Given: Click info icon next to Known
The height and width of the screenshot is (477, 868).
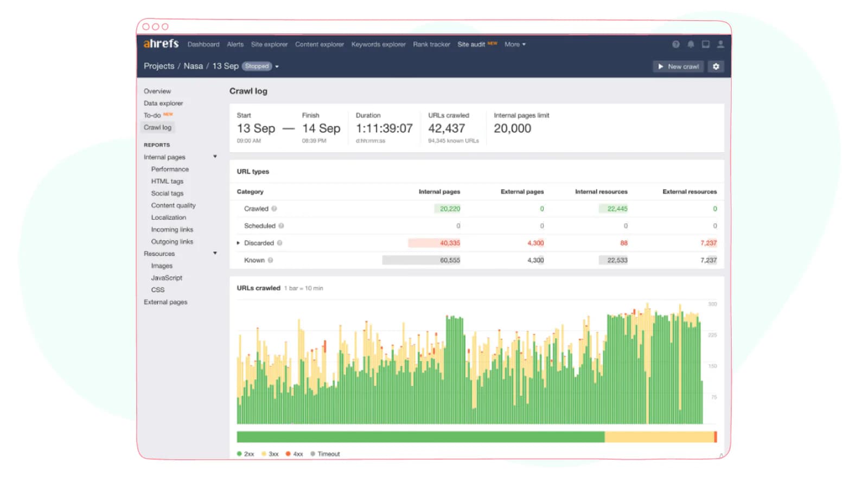Looking at the screenshot, I should pos(270,260).
